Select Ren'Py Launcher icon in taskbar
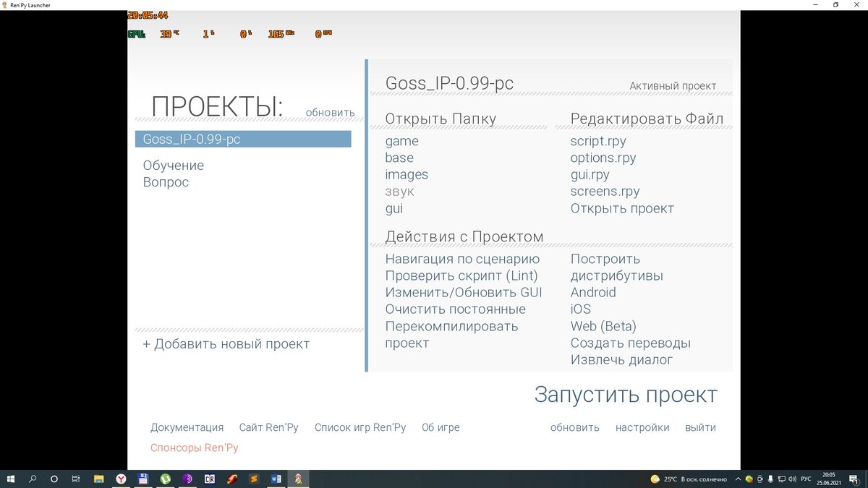The image size is (868, 488). click(298, 479)
